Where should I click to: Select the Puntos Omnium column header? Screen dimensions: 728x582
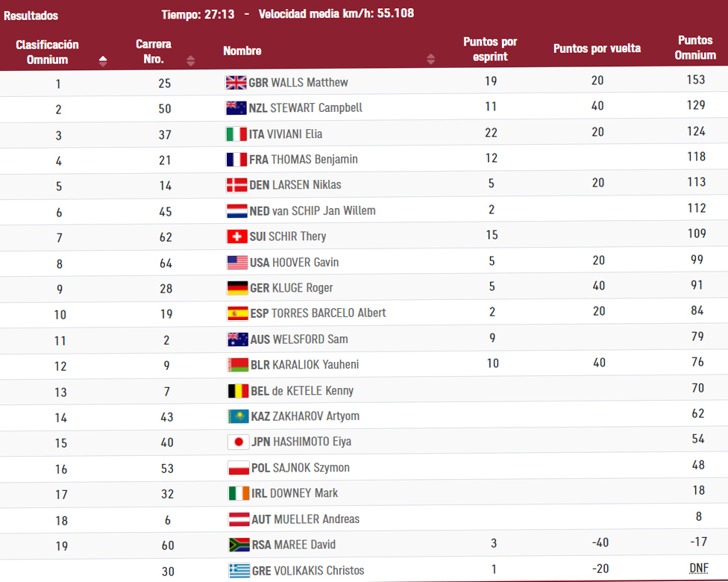click(695, 48)
